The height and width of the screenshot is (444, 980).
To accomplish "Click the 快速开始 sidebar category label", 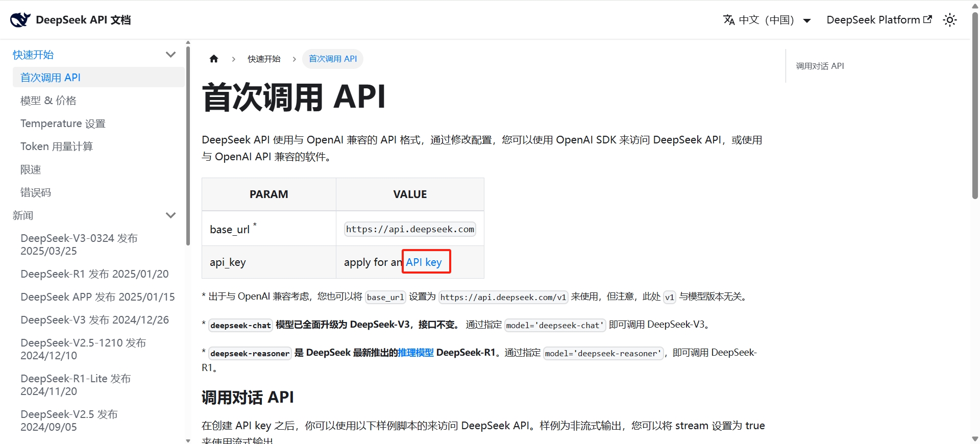I will [33, 55].
